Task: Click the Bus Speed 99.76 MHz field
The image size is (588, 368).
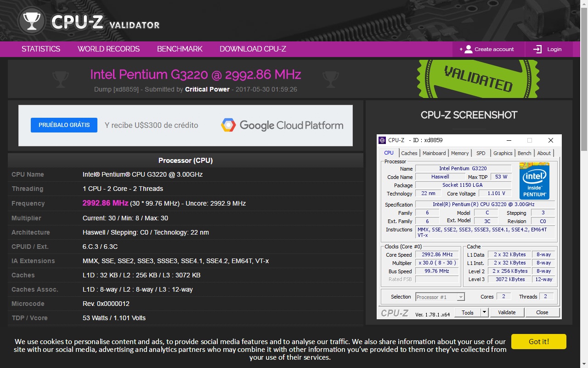Action: pos(437,271)
